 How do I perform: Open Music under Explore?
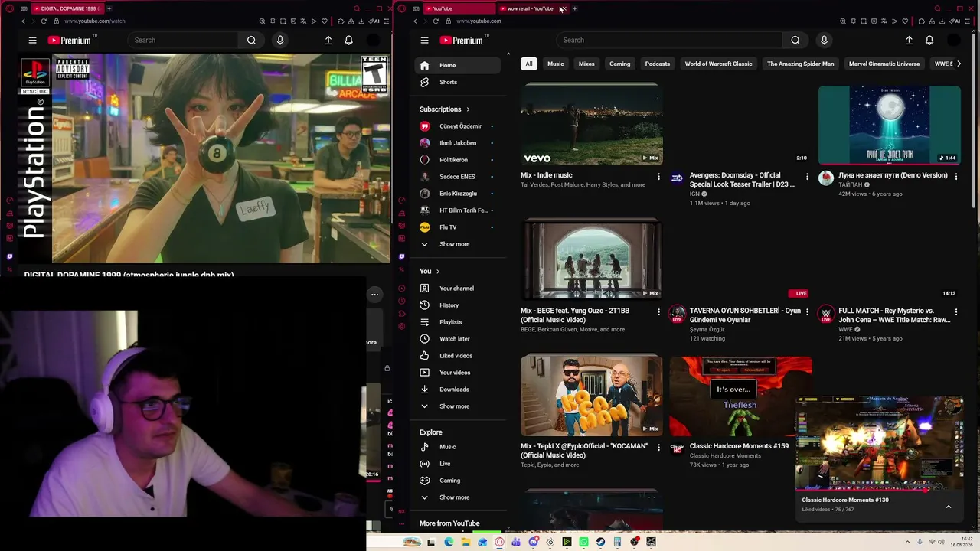tap(457, 447)
